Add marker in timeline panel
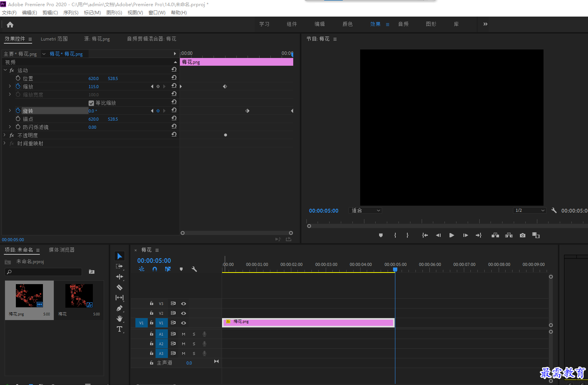The width and height of the screenshot is (588, 385). [181, 269]
